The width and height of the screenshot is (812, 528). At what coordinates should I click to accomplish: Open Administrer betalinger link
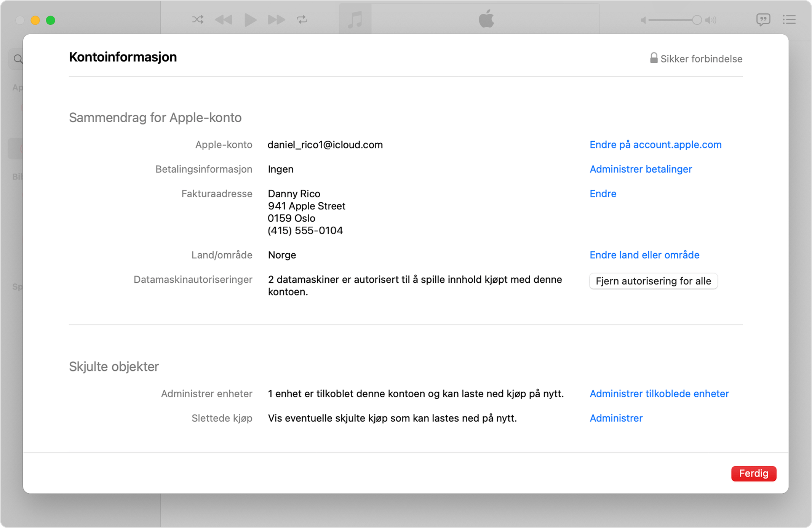641,169
